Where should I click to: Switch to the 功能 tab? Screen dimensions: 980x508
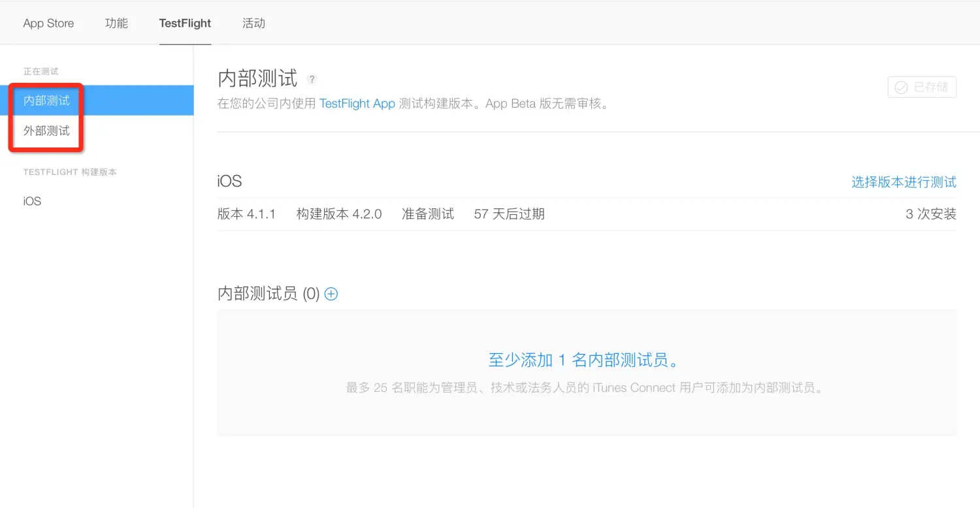116,24
